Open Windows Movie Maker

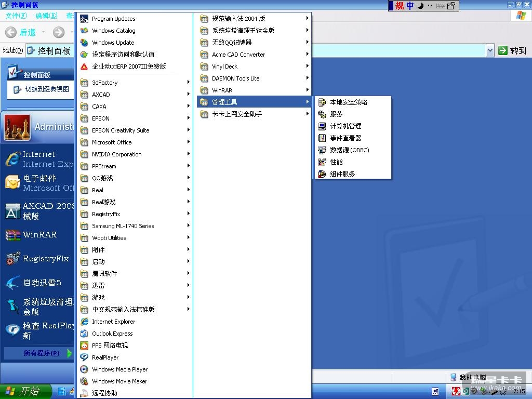coord(119,381)
